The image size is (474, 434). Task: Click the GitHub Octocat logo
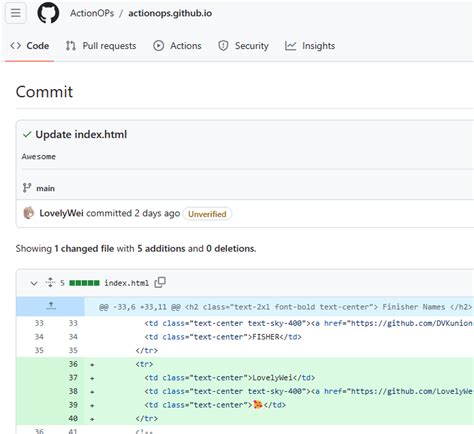(48, 13)
